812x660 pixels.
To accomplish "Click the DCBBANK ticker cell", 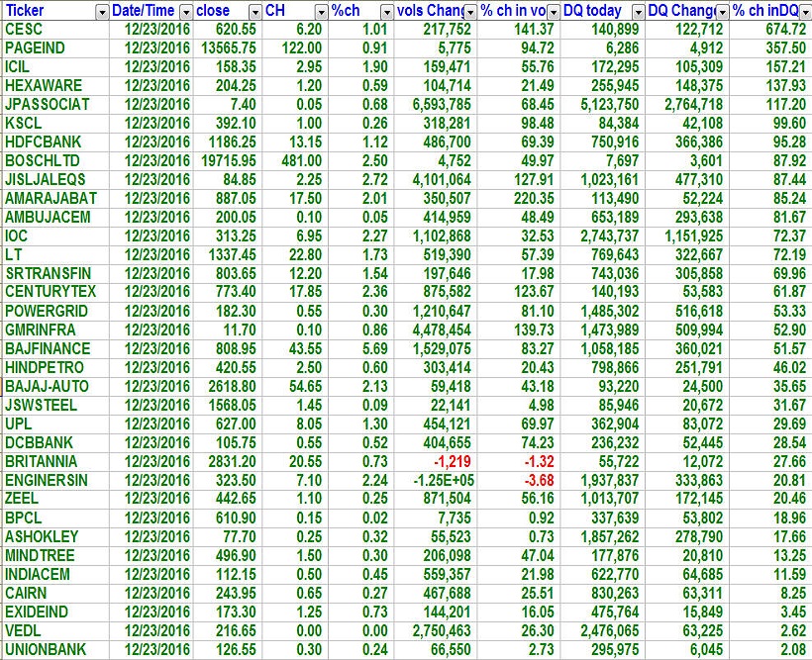I will pos(54,442).
